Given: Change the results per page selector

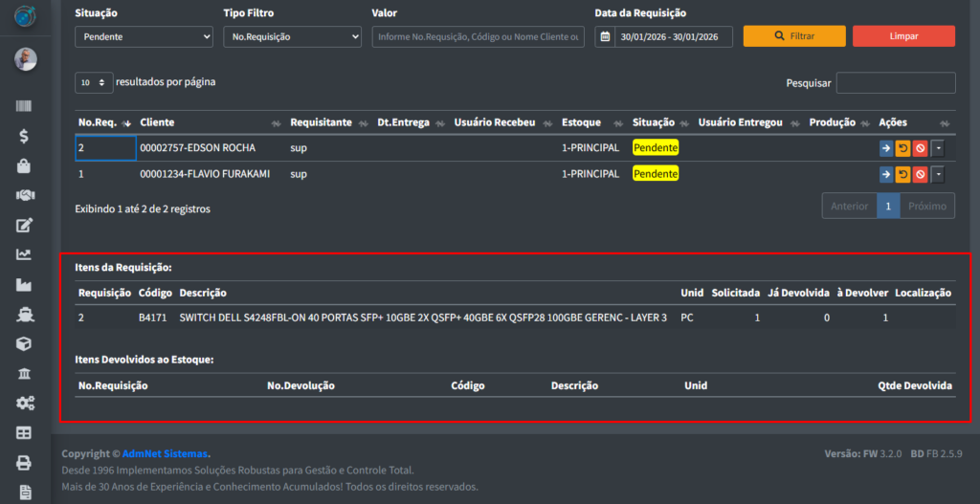Looking at the screenshot, I should 94,83.
